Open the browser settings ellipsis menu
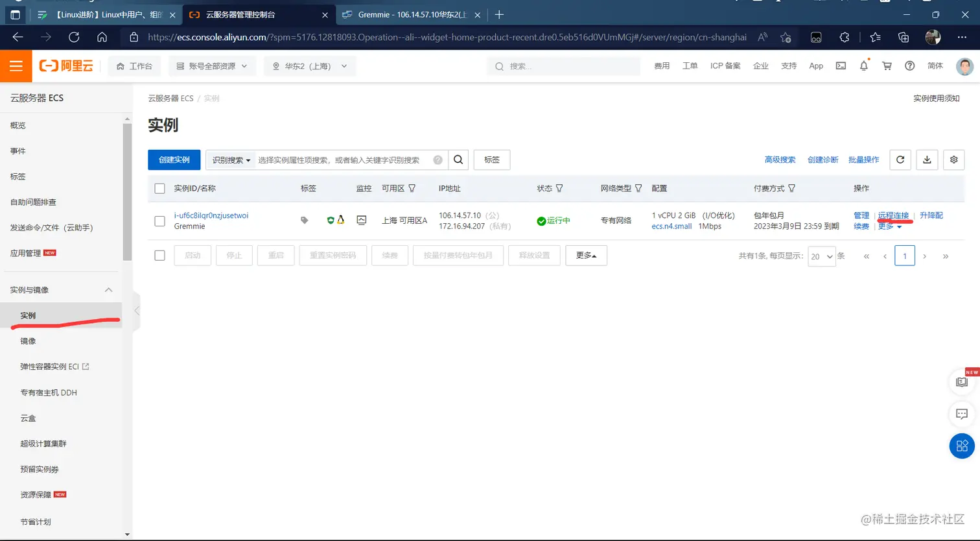 pyautogui.click(x=962, y=37)
